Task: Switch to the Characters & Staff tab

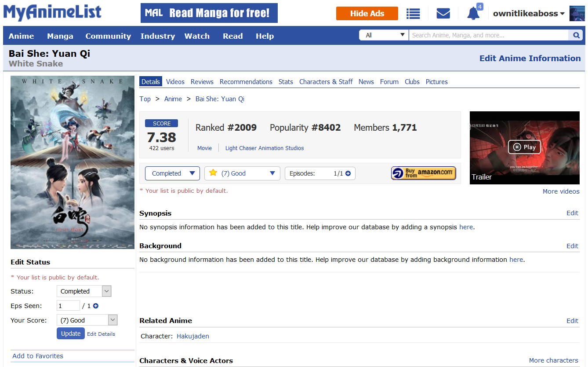Action: pos(326,81)
